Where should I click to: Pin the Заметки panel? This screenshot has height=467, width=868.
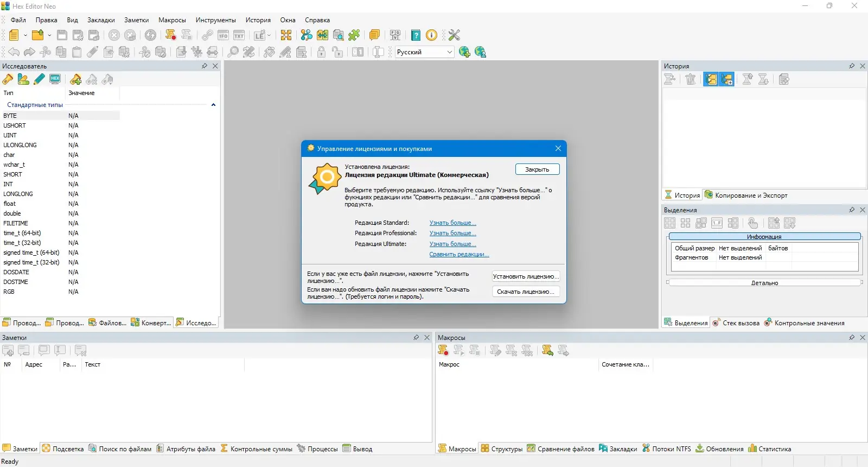coord(416,337)
